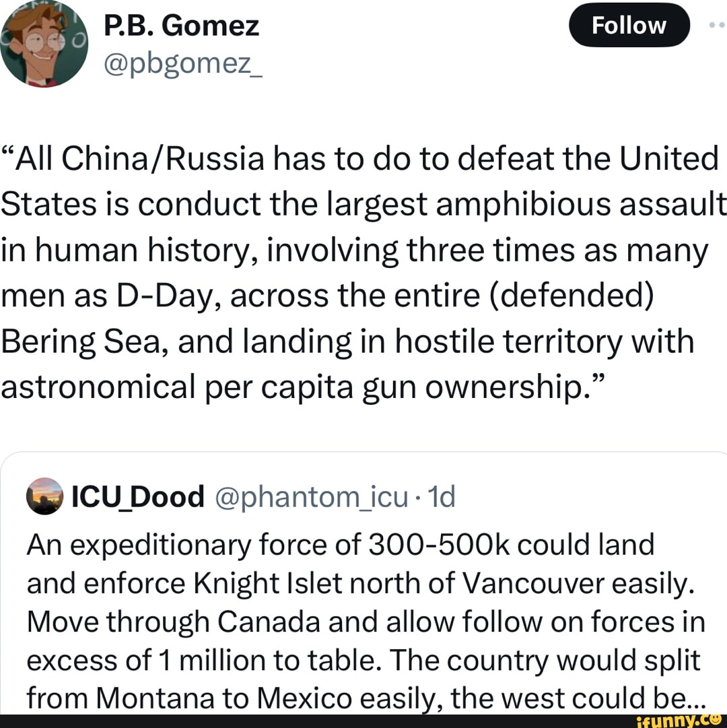Visit the @phantom_icu handle

tap(312, 497)
